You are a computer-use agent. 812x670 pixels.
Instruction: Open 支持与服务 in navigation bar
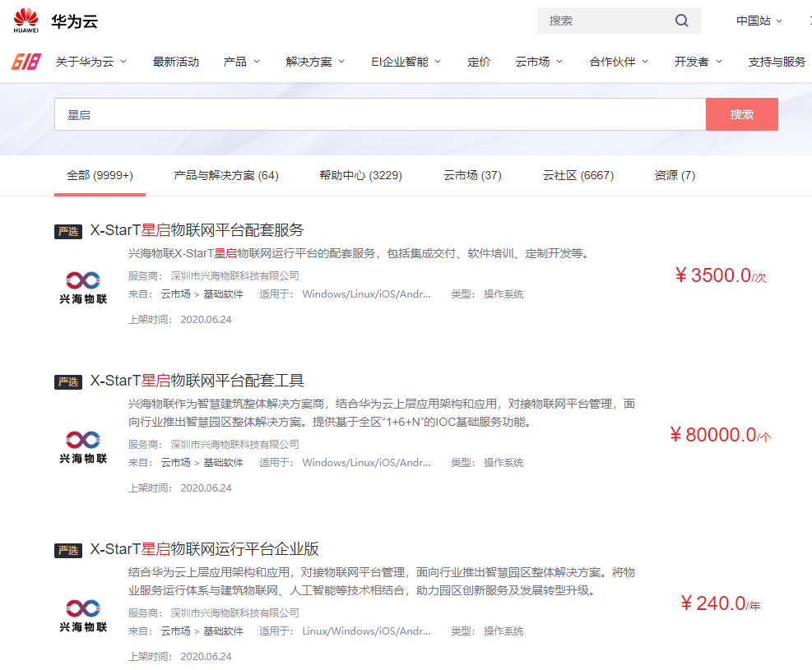click(x=777, y=62)
